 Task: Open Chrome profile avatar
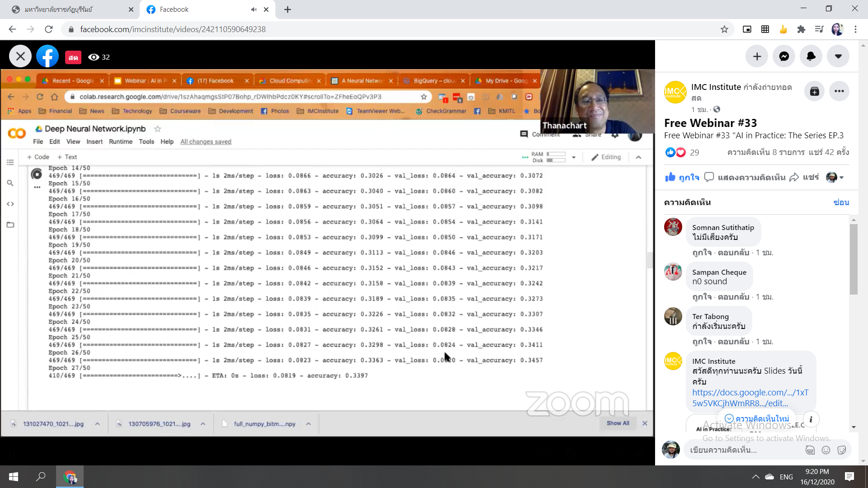pos(837,29)
